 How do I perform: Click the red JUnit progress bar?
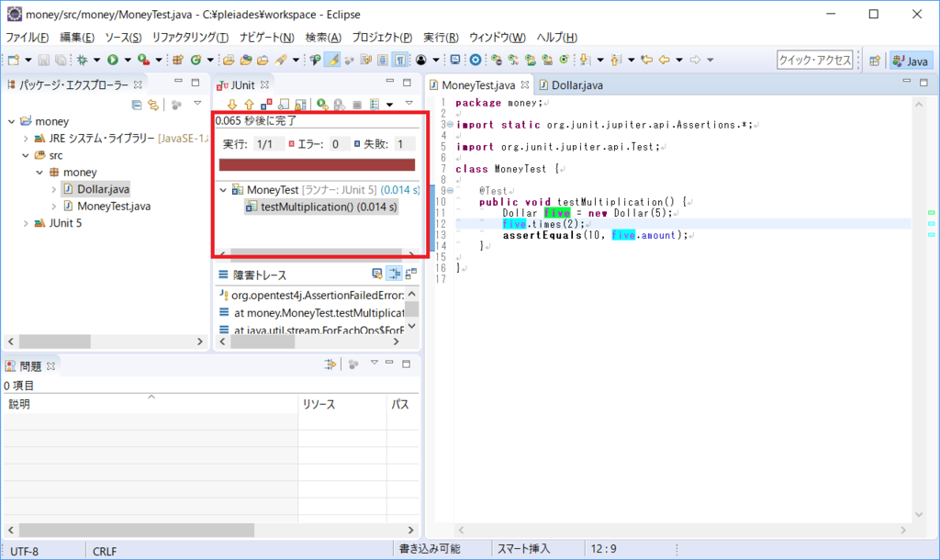[317, 165]
